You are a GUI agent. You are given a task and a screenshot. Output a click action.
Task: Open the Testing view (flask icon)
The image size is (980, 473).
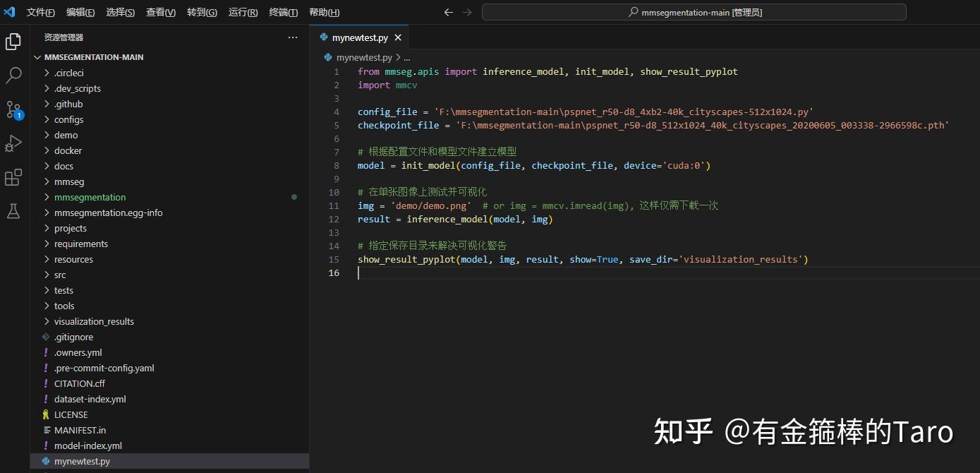point(13,211)
